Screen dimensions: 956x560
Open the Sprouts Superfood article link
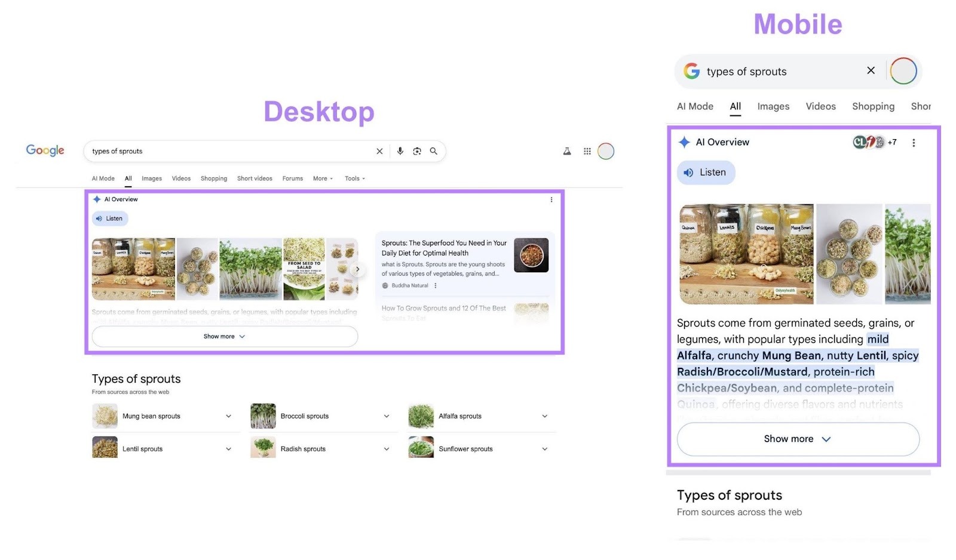(443, 247)
